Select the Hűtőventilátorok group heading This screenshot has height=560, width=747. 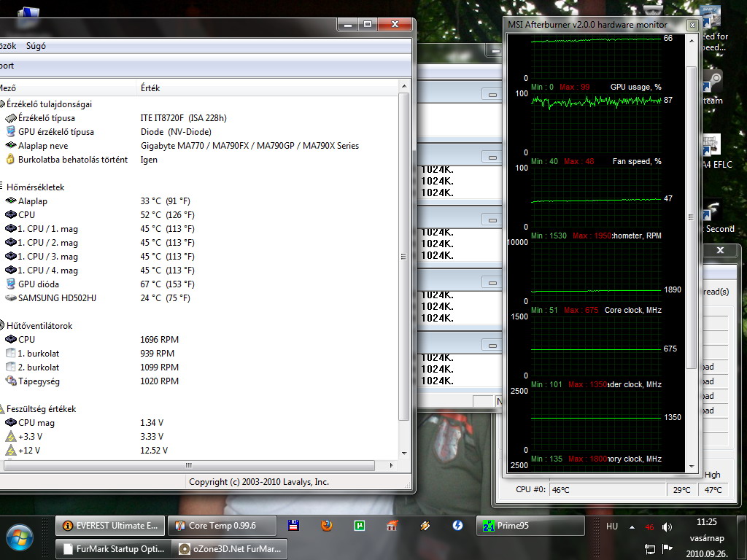tap(39, 326)
